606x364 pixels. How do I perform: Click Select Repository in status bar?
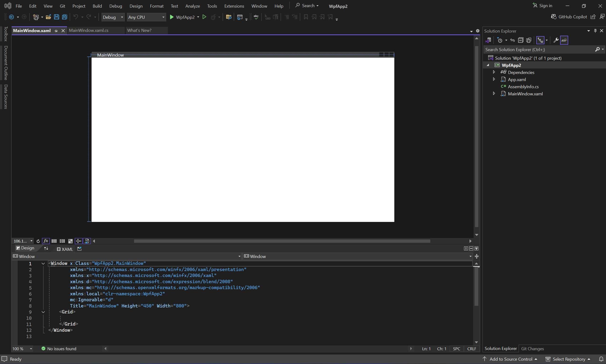coord(567,359)
